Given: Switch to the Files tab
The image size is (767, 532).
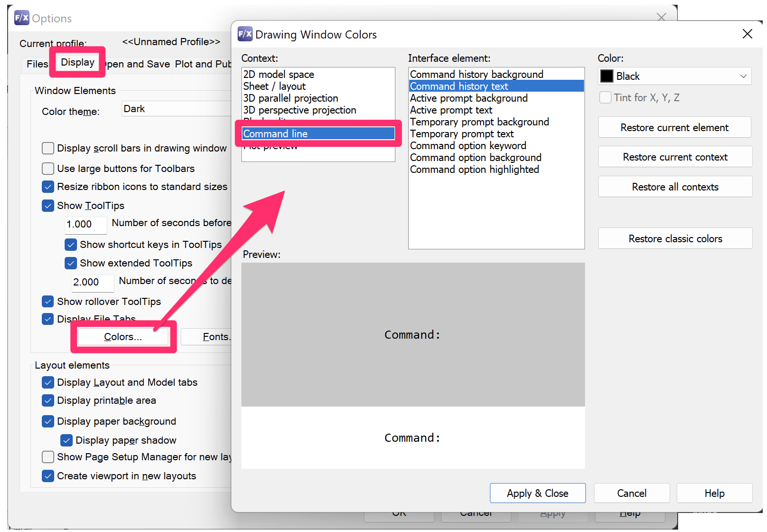Looking at the screenshot, I should [37, 64].
